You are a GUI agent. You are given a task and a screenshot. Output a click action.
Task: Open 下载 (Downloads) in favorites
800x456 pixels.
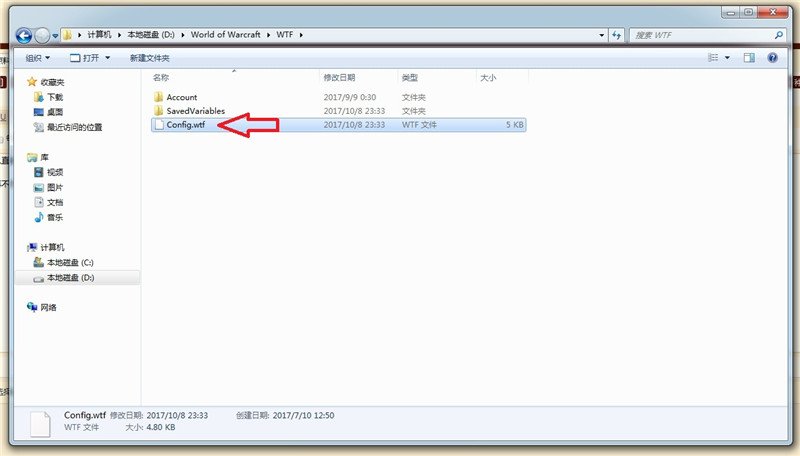coord(54,97)
